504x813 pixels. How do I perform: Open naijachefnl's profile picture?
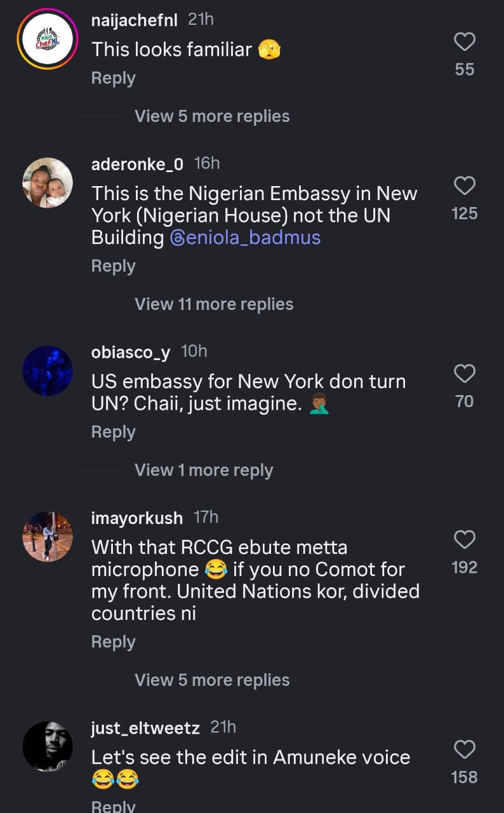(47, 41)
